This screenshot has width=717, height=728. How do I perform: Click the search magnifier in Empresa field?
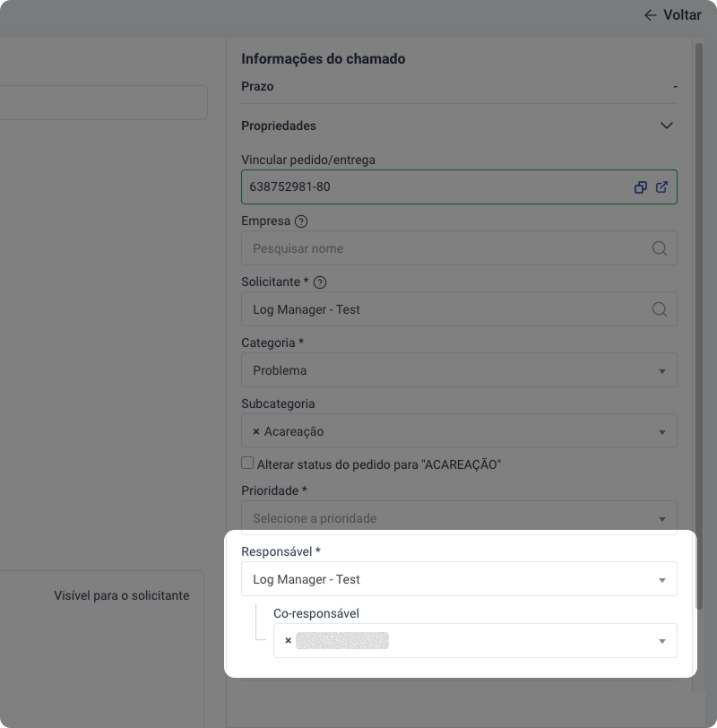(660, 248)
